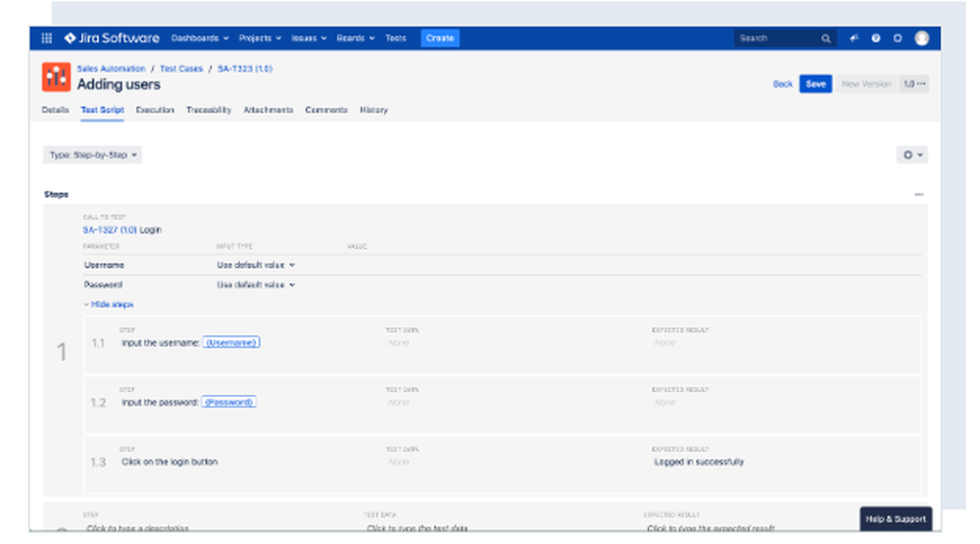Open the help question mark icon
980x544 pixels.
875,38
